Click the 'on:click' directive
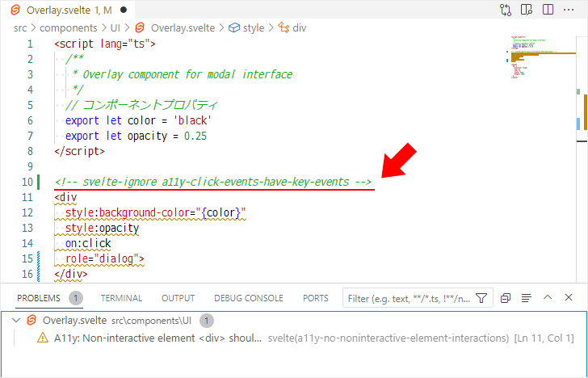 coord(88,244)
